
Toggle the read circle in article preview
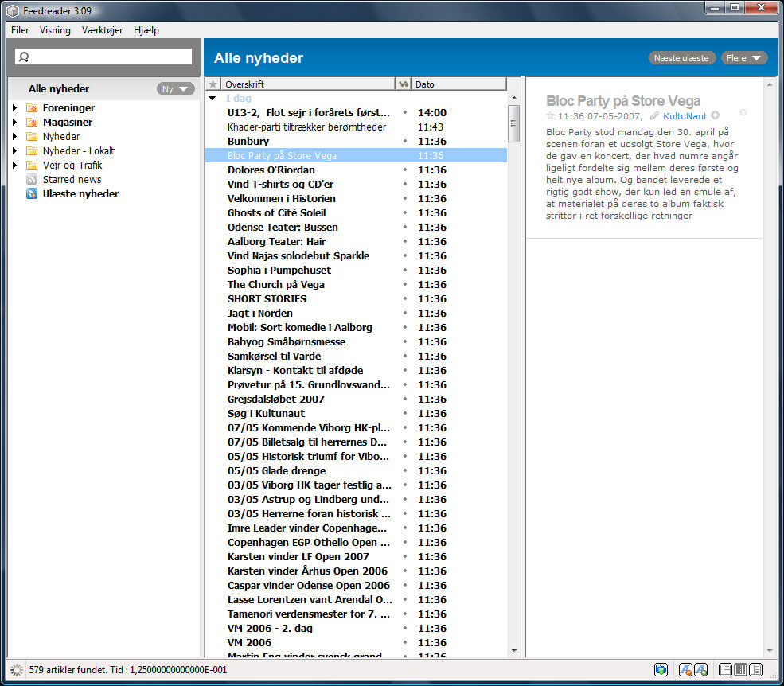click(x=743, y=112)
